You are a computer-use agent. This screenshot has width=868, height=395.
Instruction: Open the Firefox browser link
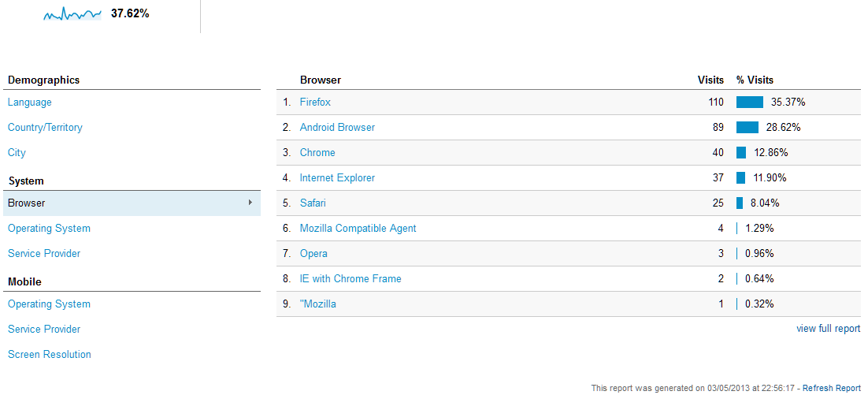point(316,102)
